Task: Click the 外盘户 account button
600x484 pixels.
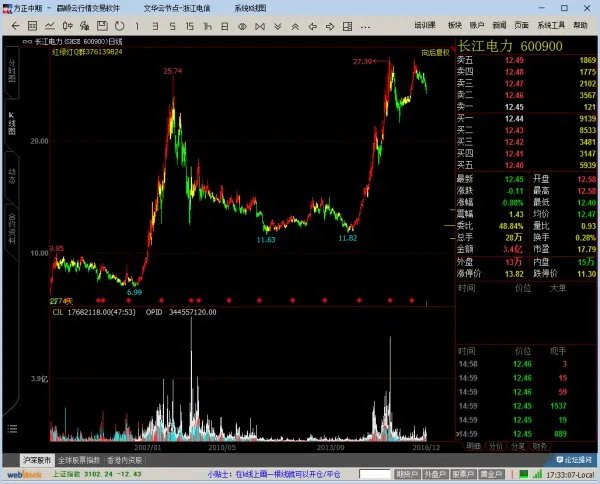Action: tap(435, 474)
